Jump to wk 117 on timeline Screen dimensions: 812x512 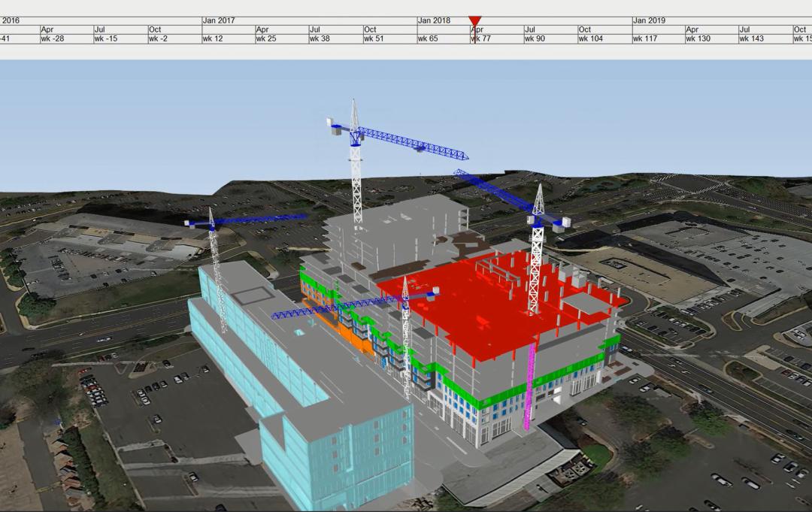645,38
